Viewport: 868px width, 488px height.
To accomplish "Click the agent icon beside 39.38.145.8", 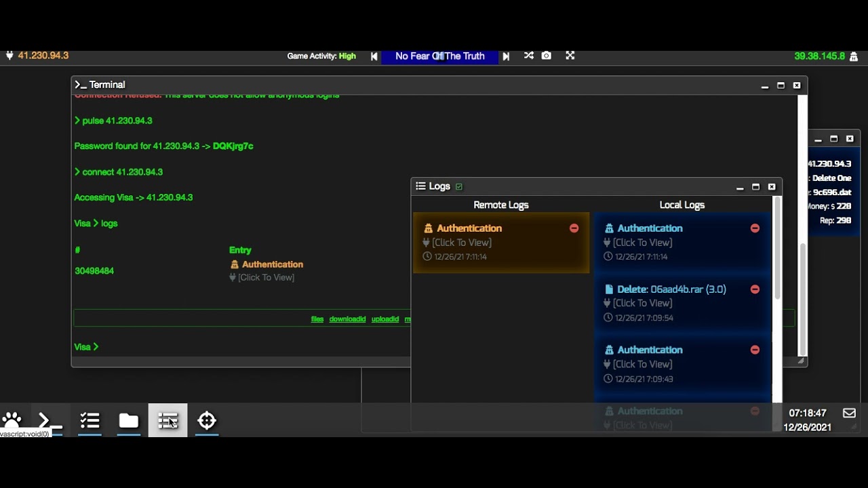I will coord(854,56).
